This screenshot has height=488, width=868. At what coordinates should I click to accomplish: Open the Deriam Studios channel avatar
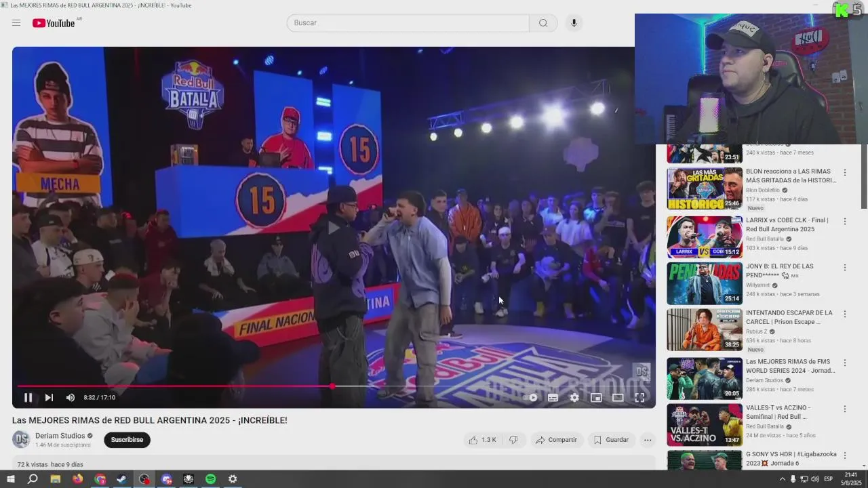tap(21, 440)
